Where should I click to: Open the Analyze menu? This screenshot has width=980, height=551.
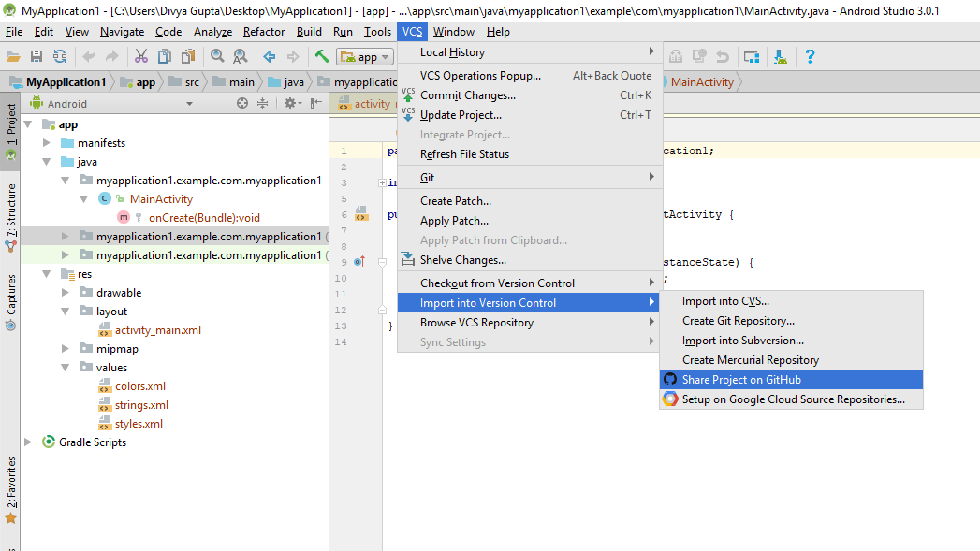coord(212,32)
